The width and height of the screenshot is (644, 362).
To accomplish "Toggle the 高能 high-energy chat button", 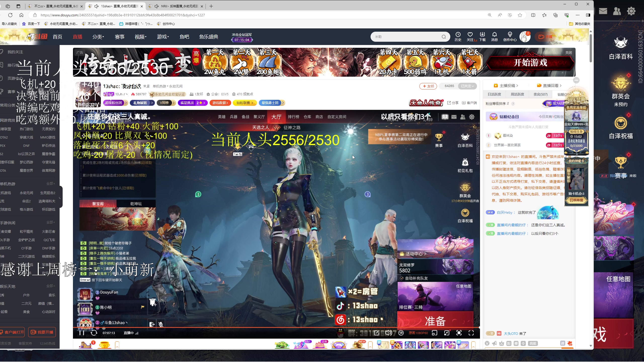I will (x=533, y=343).
